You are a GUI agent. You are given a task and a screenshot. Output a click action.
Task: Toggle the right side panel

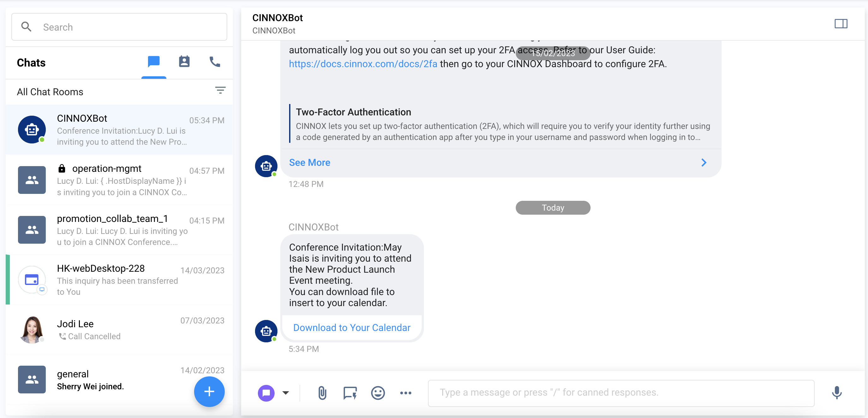coord(841,24)
